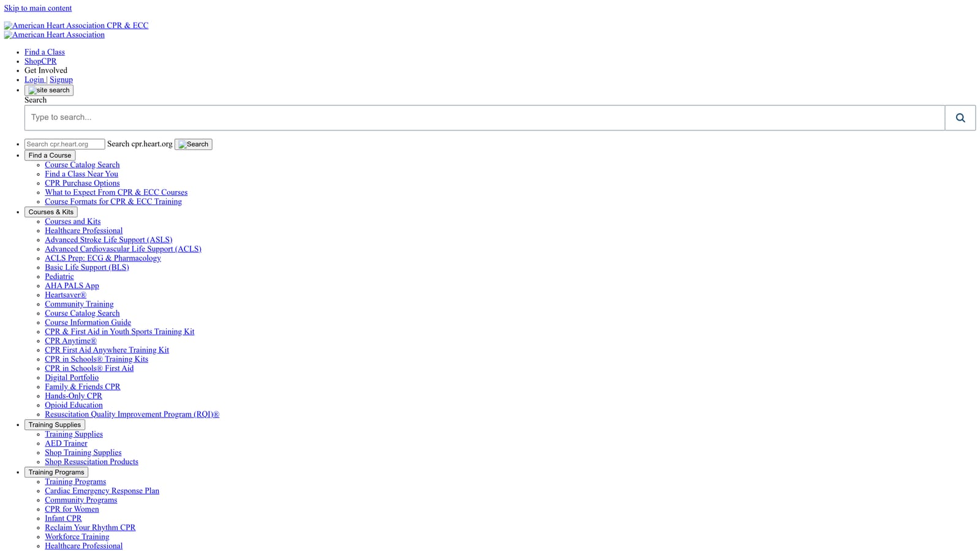The width and height of the screenshot is (980, 551).
Task: Click the American Heart Association CPR & ECC logo
Action: [x=76, y=26]
